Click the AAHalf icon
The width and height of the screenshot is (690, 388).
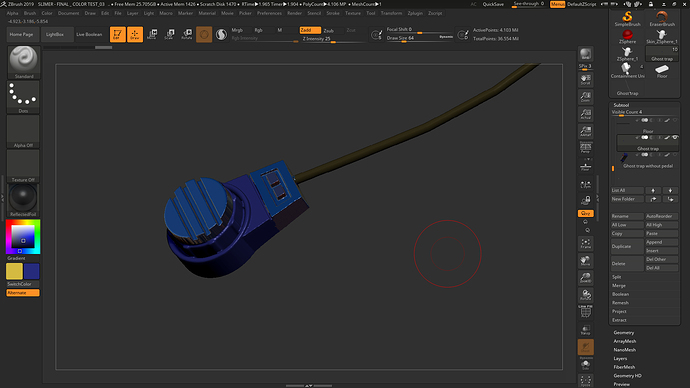pyautogui.click(x=585, y=131)
